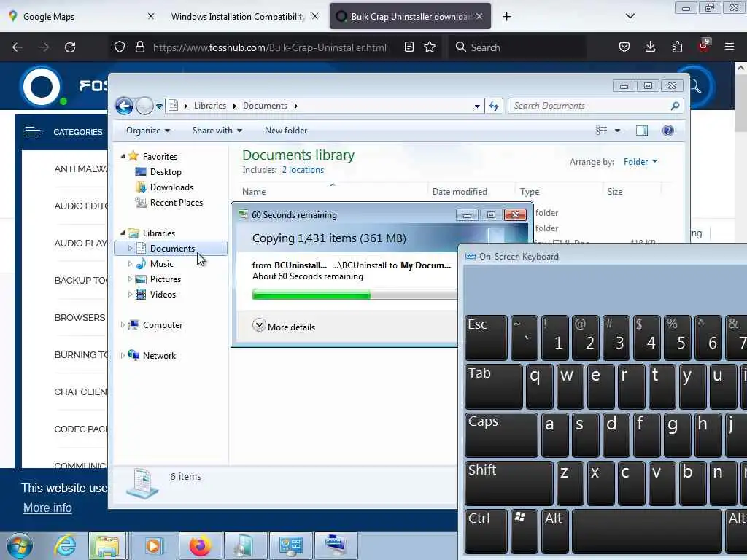This screenshot has width=747, height=560.
Task: Sort by the Date modified column
Action: (x=460, y=192)
